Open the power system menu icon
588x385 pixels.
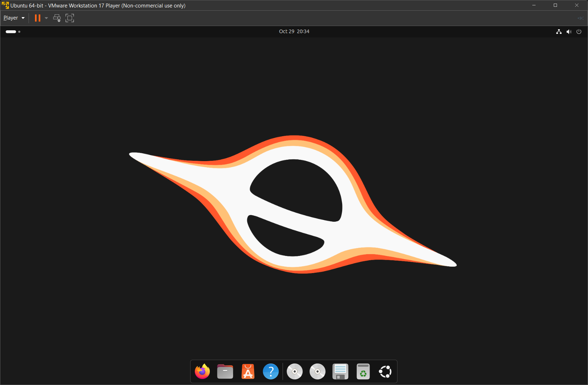click(x=579, y=32)
